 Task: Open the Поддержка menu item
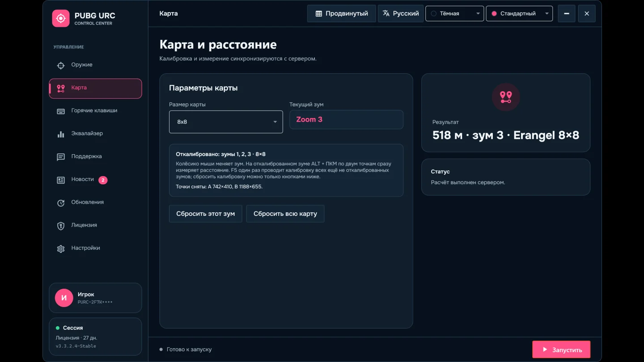95,157
